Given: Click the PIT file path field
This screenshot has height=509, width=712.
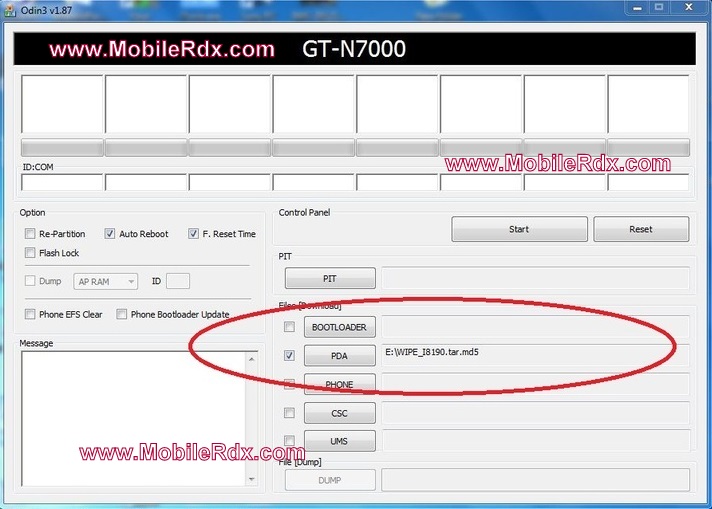Looking at the screenshot, I should pyautogui.click(x=535, y=278).
